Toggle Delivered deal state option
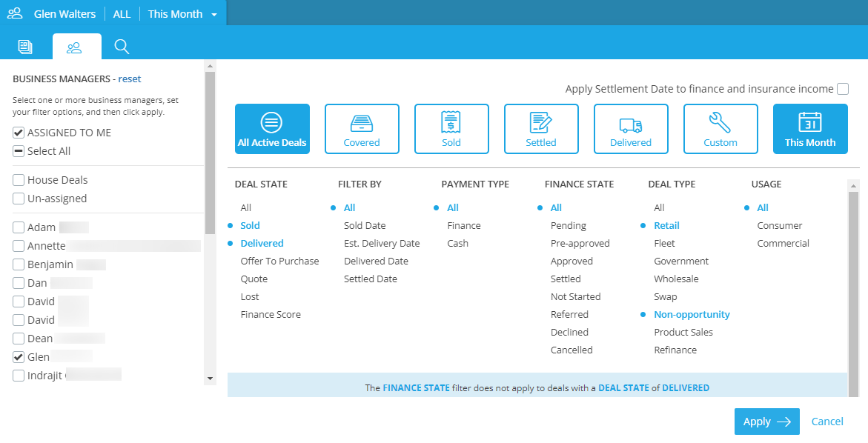 pyautogui.click(x=262, y=243)
